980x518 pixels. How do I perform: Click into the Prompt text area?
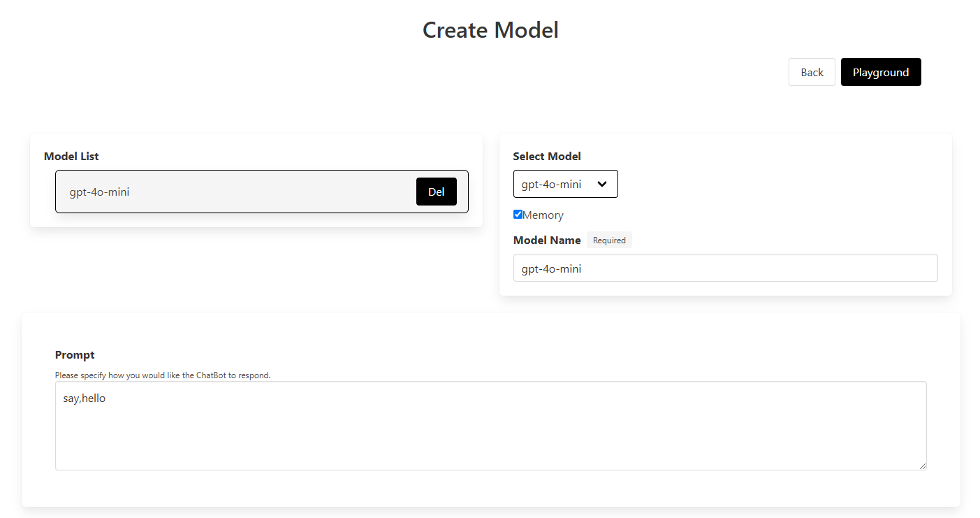tap(491, 426)
